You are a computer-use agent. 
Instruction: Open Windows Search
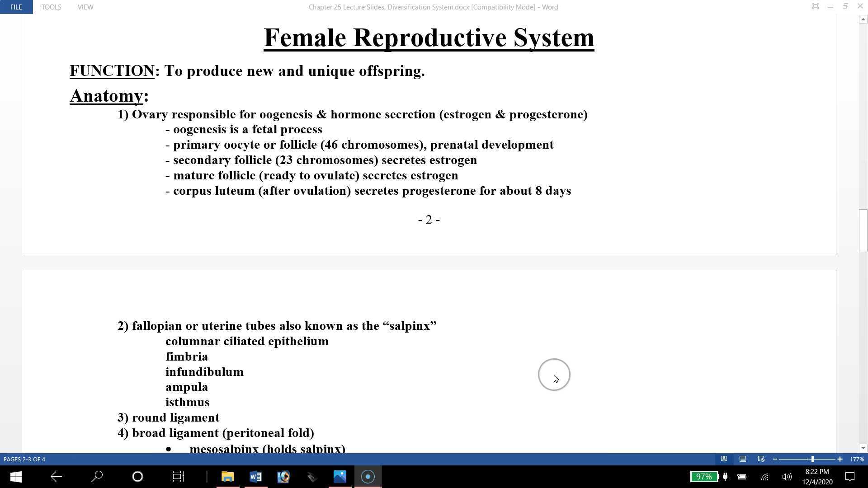[96, 476]
